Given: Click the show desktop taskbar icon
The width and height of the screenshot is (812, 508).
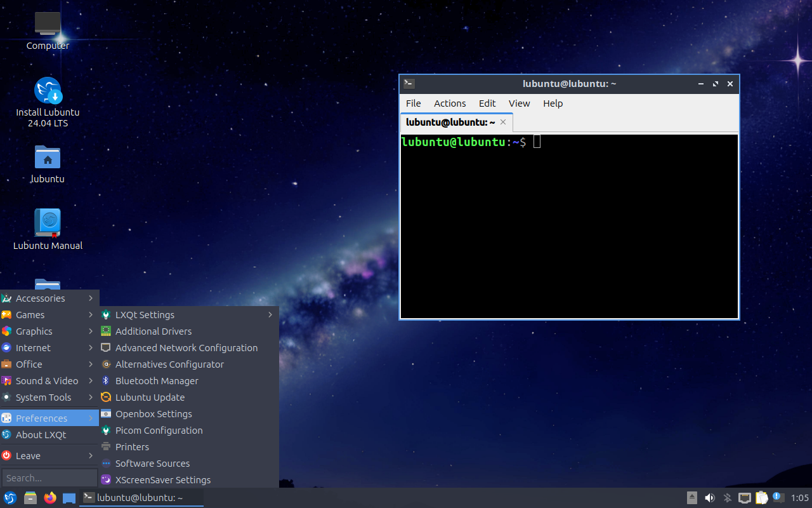Looking at the screenshot, I should click(x=69, y=498).
